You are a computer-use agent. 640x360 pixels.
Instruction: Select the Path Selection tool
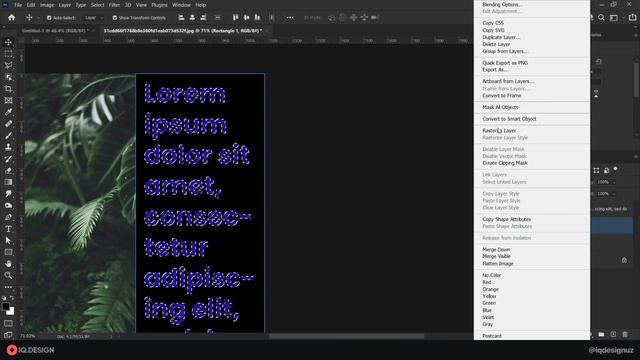pos(8,240)
